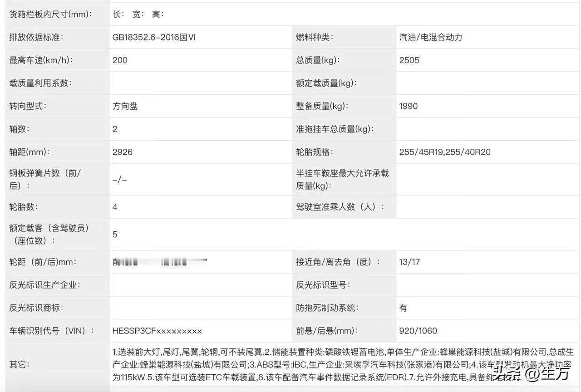Click the label "最高车速(km/h):"
Viewport: 581px width, 392px height.
click(41, 60)
